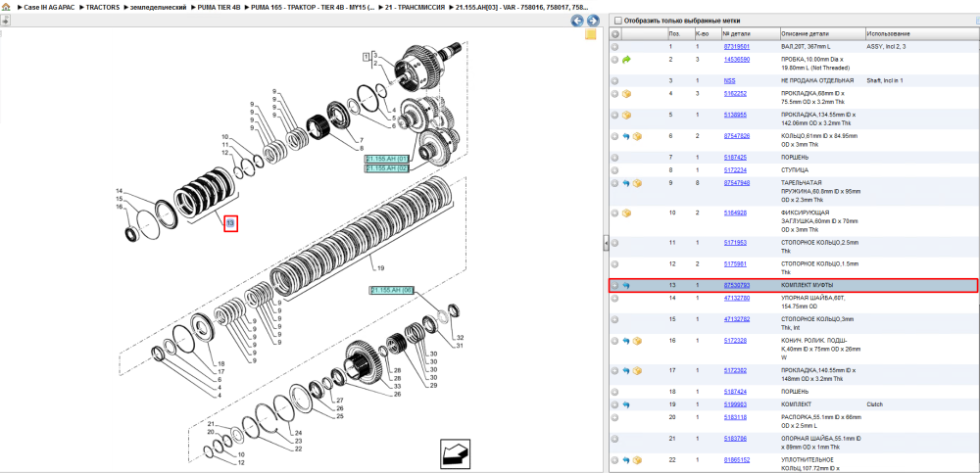This screenshot has height=473, width=980.
Task: Open part number link 87530793
Action: click(x=737, y=286)
